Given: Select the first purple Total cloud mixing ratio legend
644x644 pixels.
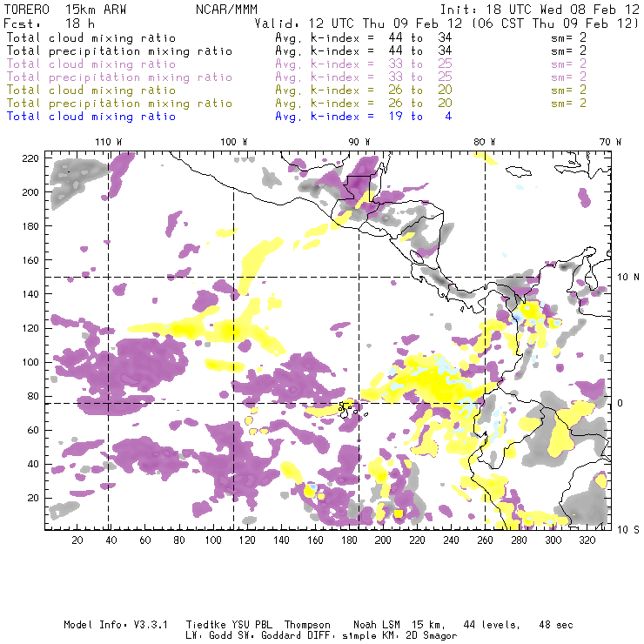Looking at the screenshot, I should tap(91, 64).
